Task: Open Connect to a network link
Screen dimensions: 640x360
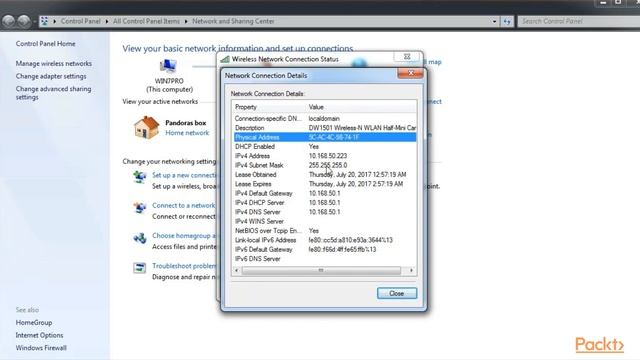Action: pyautogui.click(x=184, y=205)
